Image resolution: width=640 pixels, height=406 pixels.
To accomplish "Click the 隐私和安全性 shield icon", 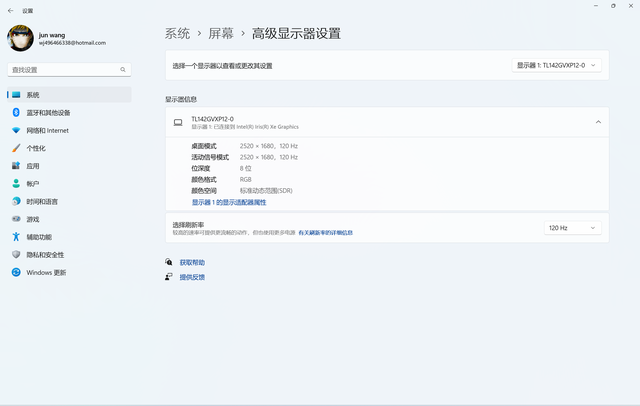I will click(16, 255).
